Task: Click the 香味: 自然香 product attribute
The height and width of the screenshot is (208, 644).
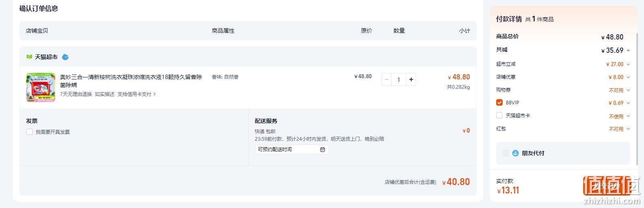Action: [225, 77]
